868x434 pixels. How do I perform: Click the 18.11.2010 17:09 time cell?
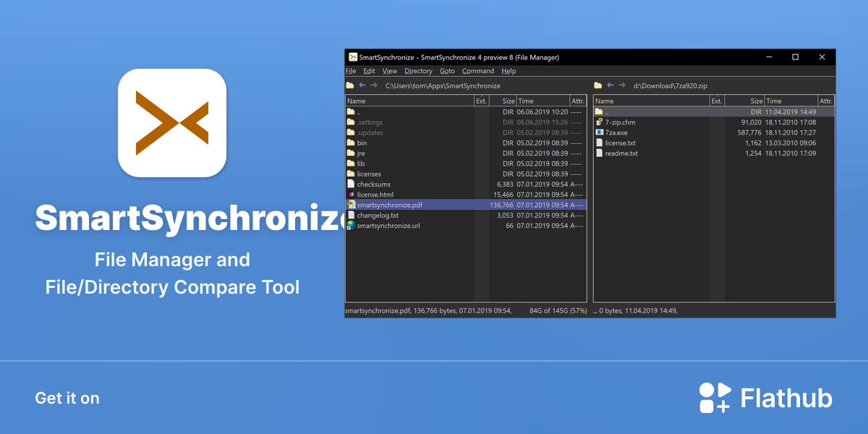[x=791, y=153]
